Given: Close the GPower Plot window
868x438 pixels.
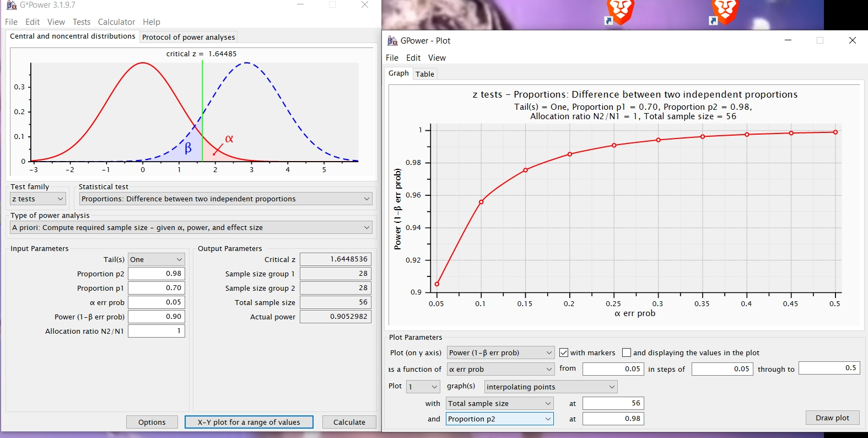Looking at the screenshot, I should click(852, 40).
